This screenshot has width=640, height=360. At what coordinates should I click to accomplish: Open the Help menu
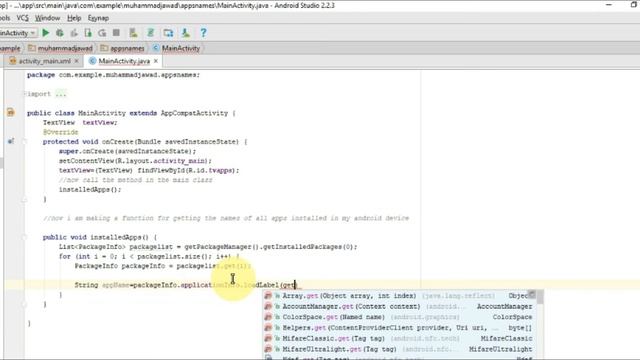[74, 18]
